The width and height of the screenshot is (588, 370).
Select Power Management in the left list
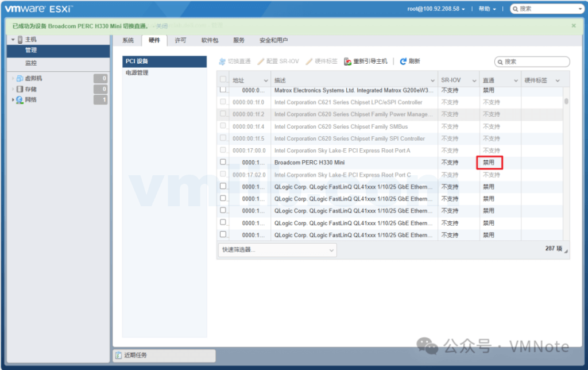[137, 73]
